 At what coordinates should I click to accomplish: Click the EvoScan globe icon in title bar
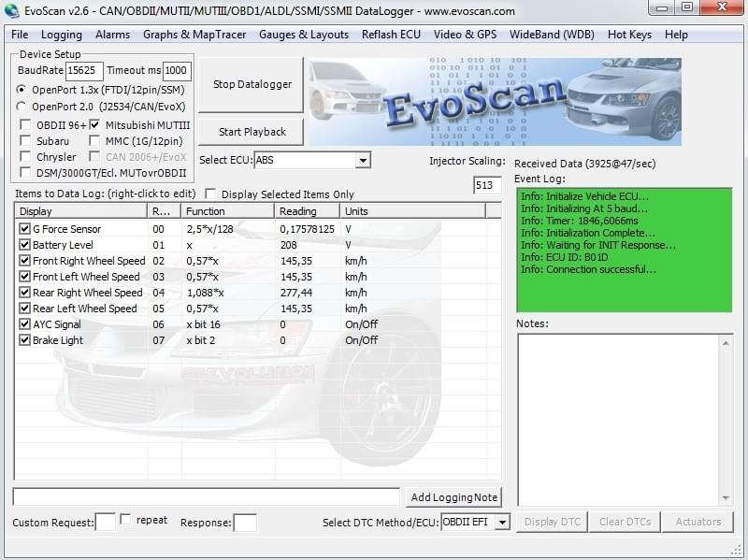11,10
